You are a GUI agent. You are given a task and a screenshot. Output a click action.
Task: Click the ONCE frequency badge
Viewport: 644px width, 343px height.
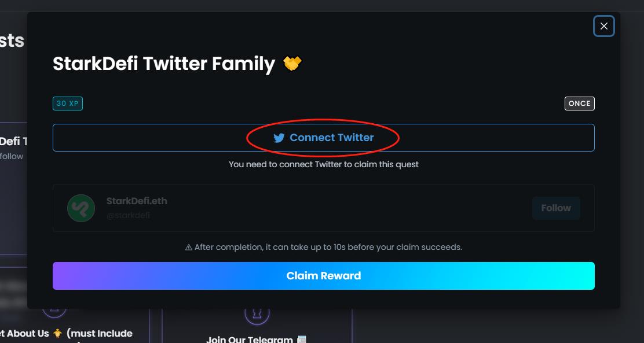[x=579, y=104]
